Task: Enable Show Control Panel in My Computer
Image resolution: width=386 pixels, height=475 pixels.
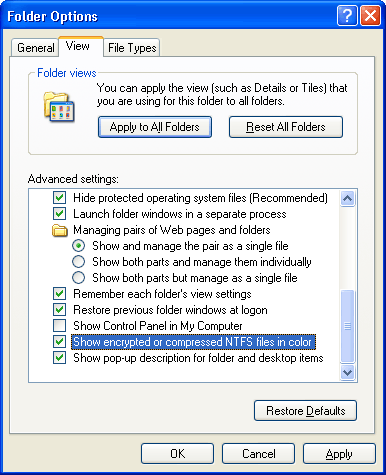Action: click(59, 326)
